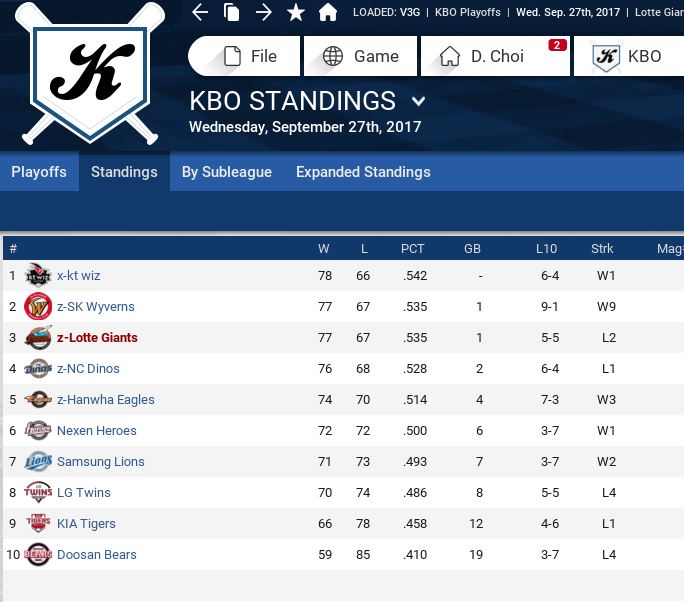
Task: Open the KBO league menu
Action: coord(627,56)
